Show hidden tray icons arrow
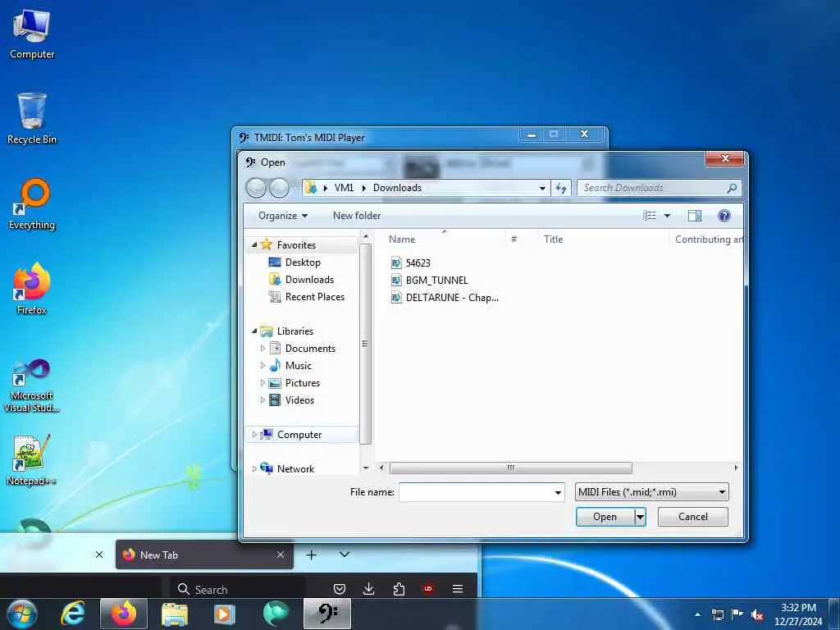 (697, 614)
